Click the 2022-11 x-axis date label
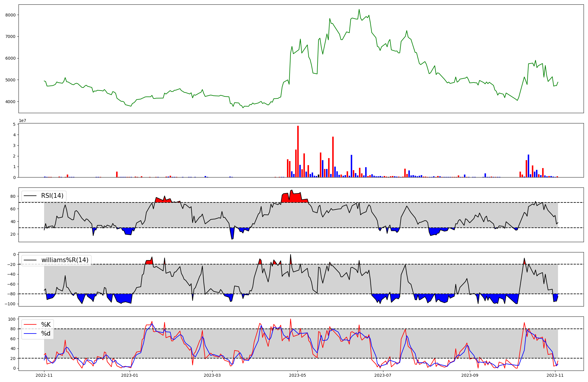Image resolution: width=588 pixels, height=382 pixels. pos(44,375)
